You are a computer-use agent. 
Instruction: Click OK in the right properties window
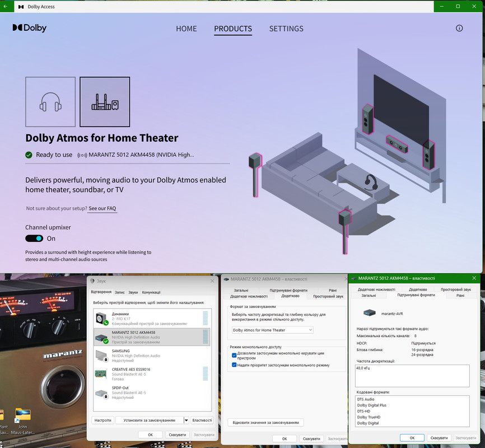(412, 438)
